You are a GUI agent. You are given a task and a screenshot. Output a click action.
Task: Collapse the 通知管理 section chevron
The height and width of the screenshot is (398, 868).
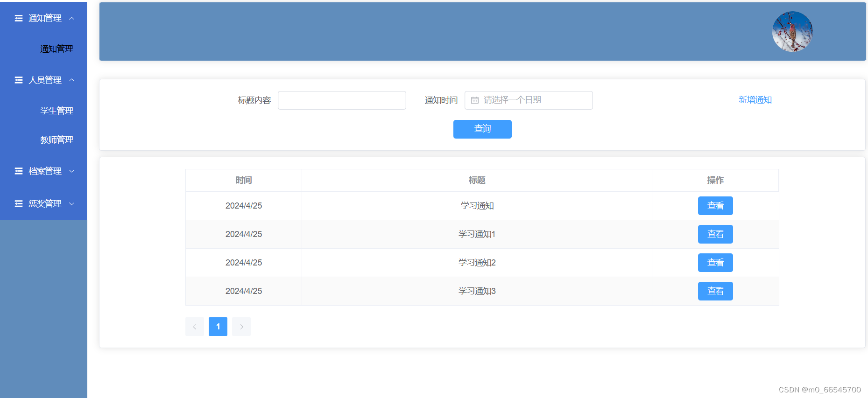coord(72,18)
